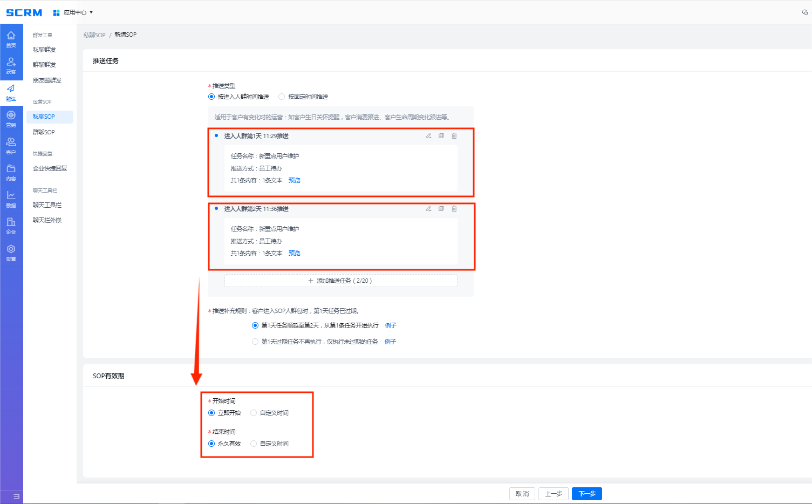The height and width of the screenshot is (504, 812).
Task: Click the 首页 home icon
Action: click(11, 39)
